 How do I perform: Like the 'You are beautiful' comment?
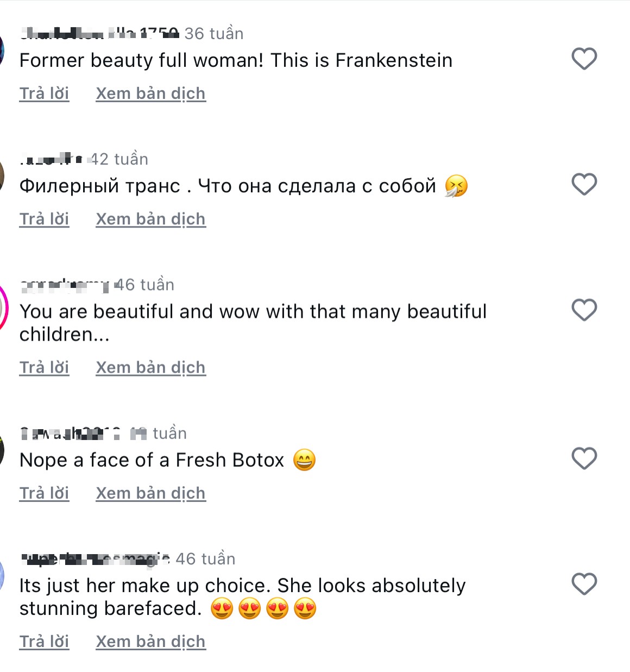click(x=584, y=310)
